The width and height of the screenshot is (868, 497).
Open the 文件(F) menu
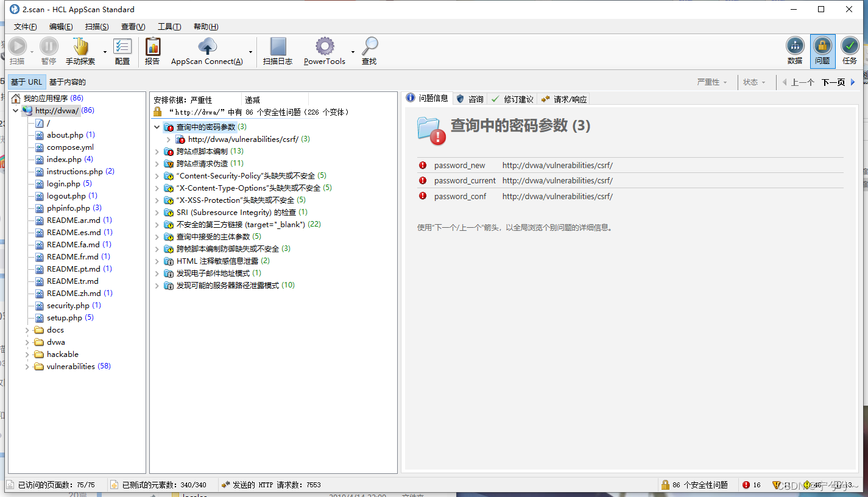(x=25, y=27)
